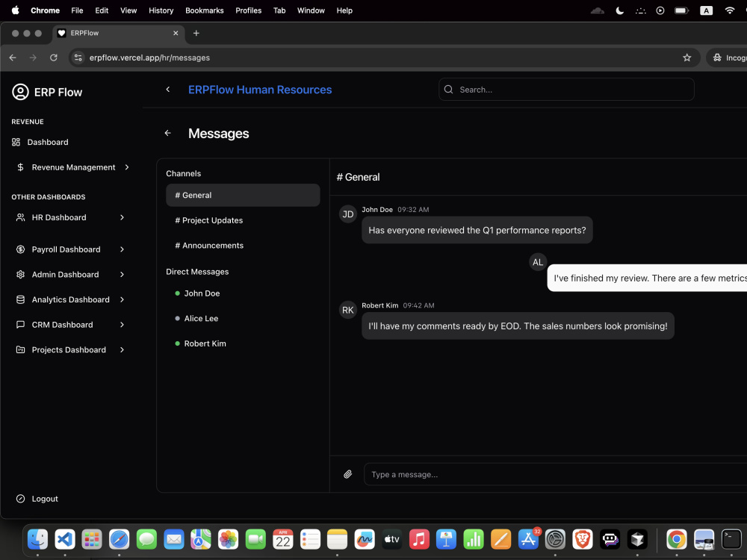Click the dollar icon for Revenue Management

[x=20, y=167]
